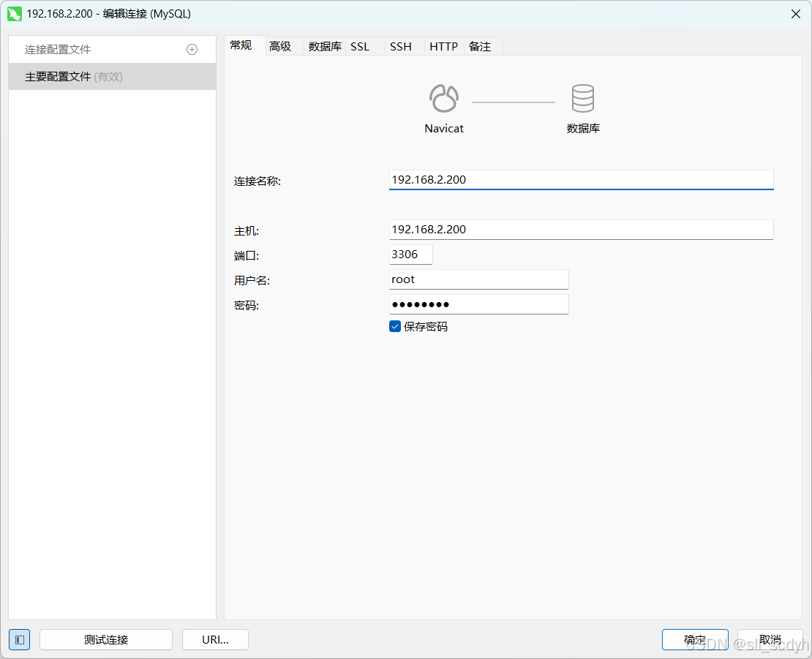Click the 主机: label
812x659 pixels.
(x=247, y=231)
